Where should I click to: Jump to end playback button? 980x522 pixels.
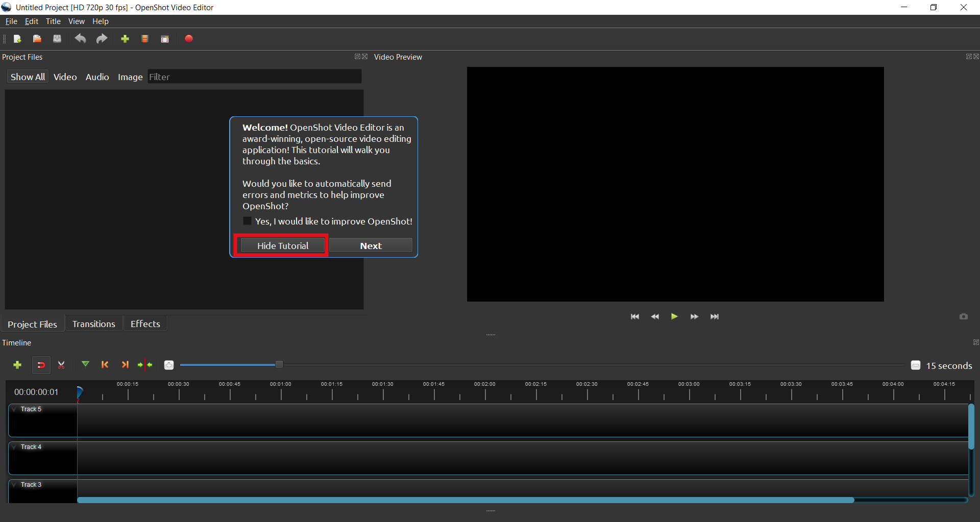tap(715, 316)
